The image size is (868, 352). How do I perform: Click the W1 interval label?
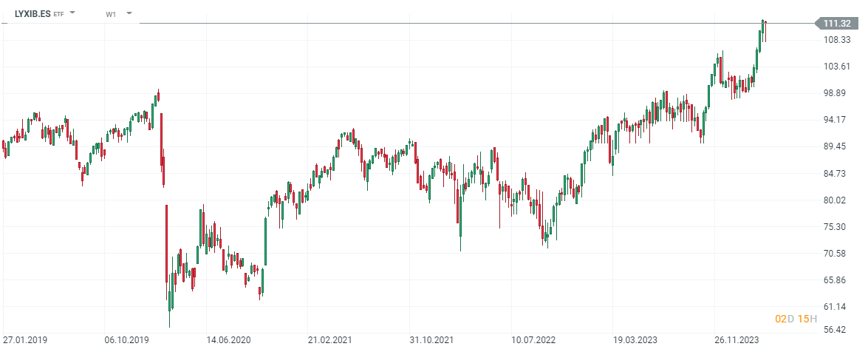(x=111, y=14)
